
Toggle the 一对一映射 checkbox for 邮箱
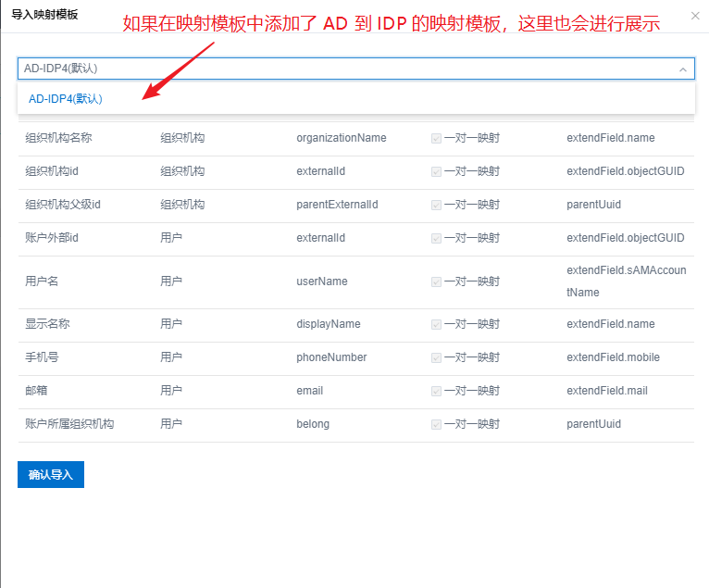[436, 391]
